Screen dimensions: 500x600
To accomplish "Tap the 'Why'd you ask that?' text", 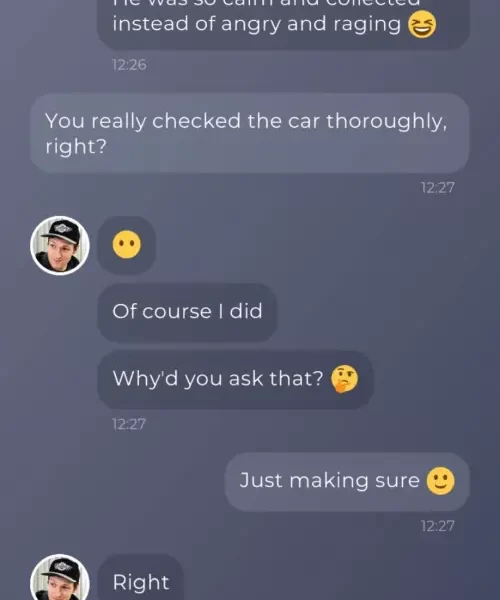I will tap(218, 379).
